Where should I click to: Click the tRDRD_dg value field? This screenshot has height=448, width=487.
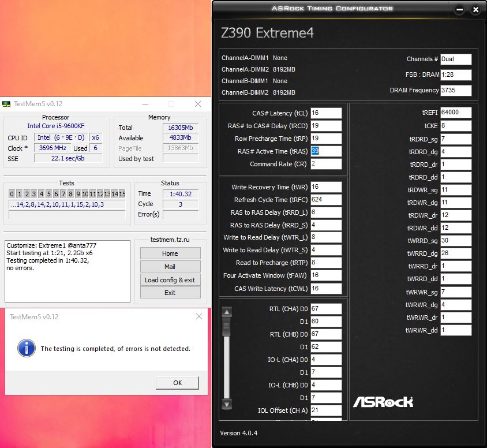click(456, 152)
